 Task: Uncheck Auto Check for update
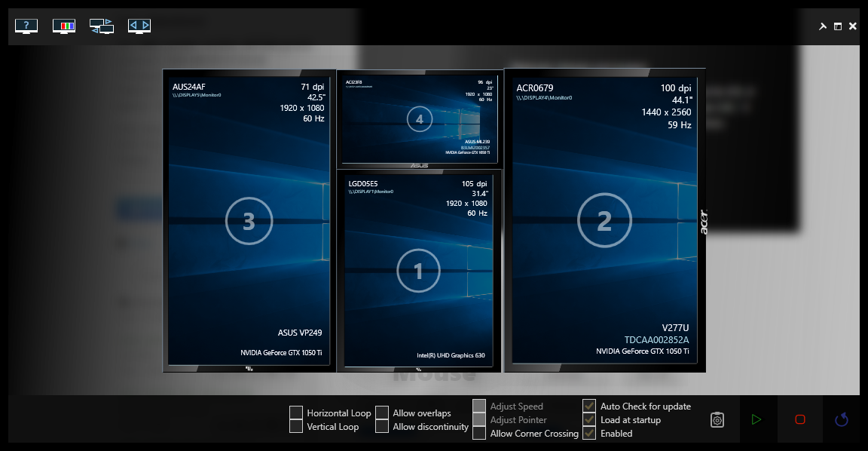tap(589, 406)
